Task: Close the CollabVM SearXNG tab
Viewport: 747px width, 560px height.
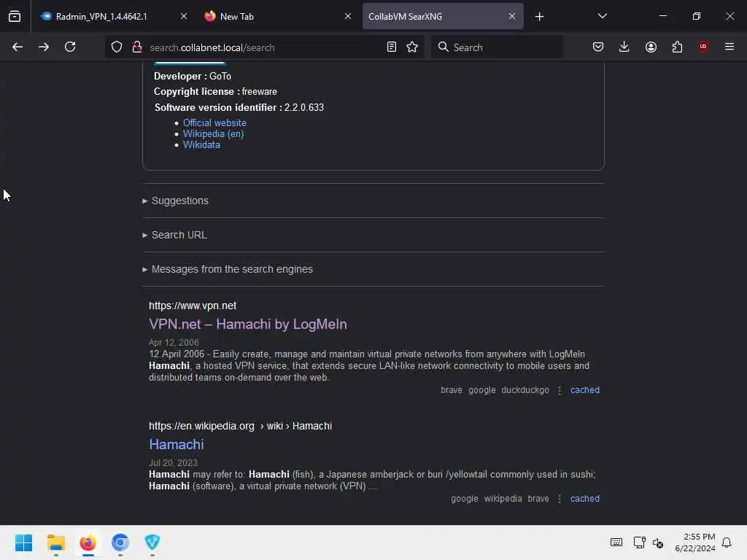Action: [511, 16]
